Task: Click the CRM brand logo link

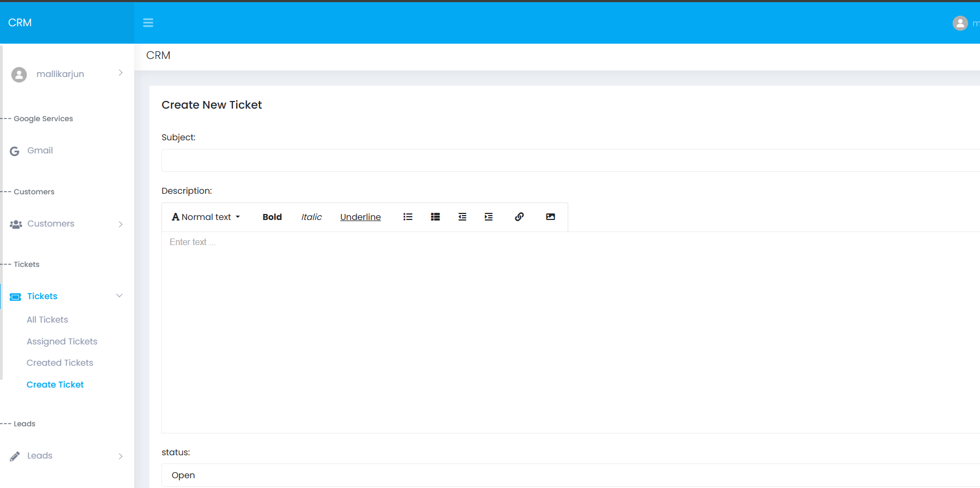Action: click(20, 23)
